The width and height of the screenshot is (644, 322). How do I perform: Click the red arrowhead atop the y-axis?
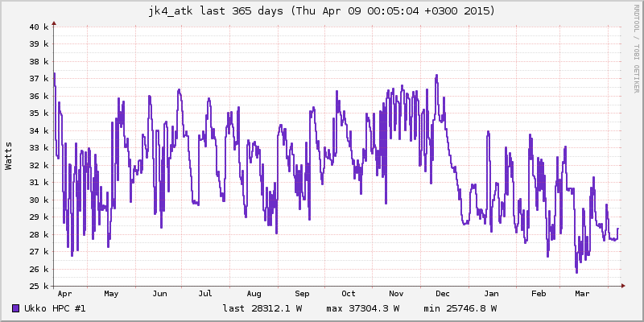[53, 24]
